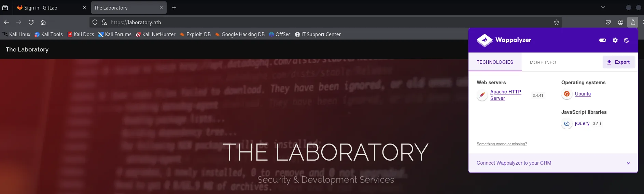
Task: View site security padlock info
Action: point(104,22)
